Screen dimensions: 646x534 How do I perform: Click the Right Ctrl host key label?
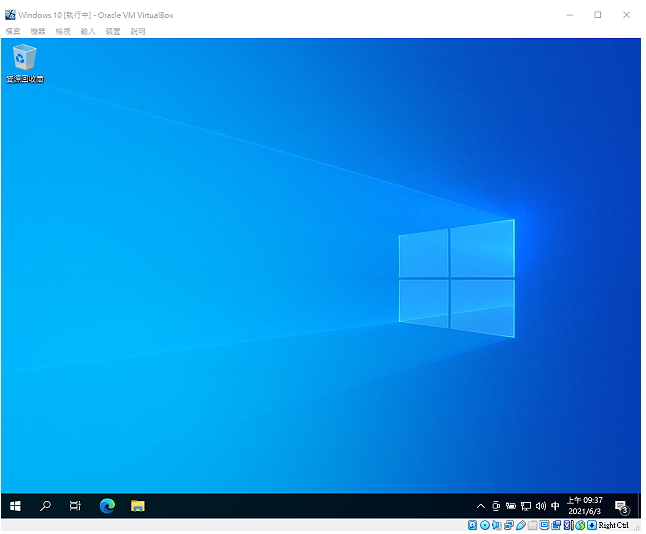pyautogui.click(x=614, y=525)
